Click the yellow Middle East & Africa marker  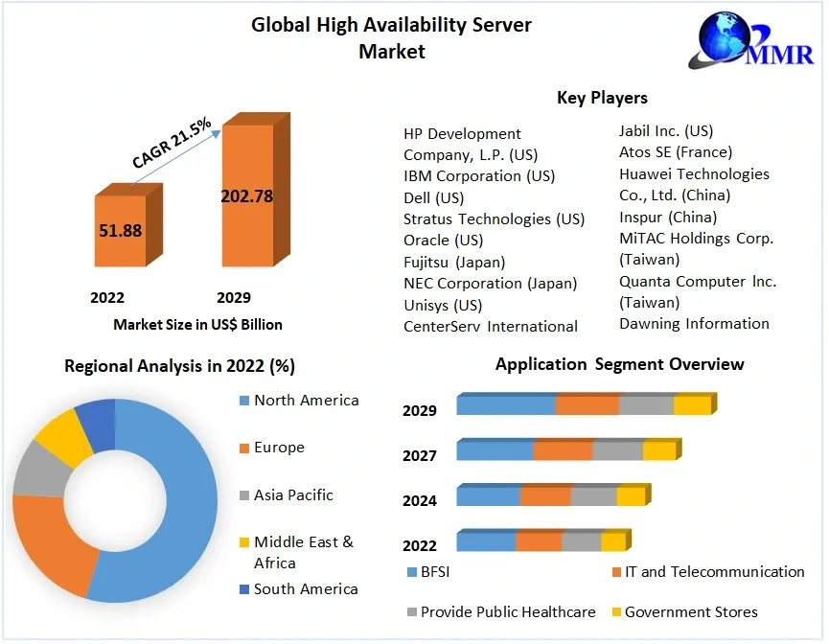(242, 541)
